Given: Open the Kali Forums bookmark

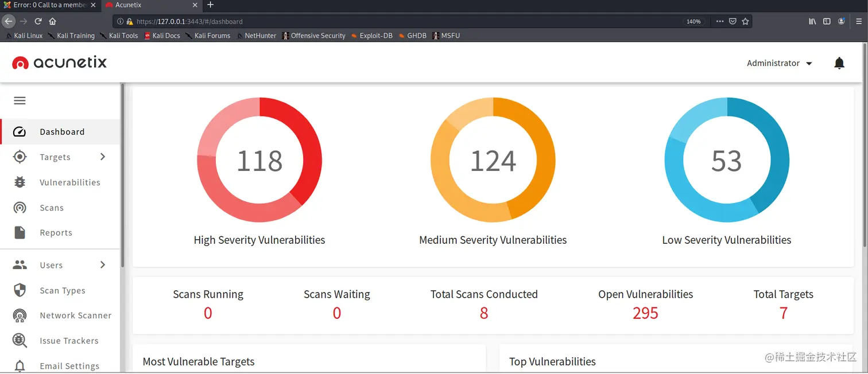Looking at the screenshot, I should (208, 36).
